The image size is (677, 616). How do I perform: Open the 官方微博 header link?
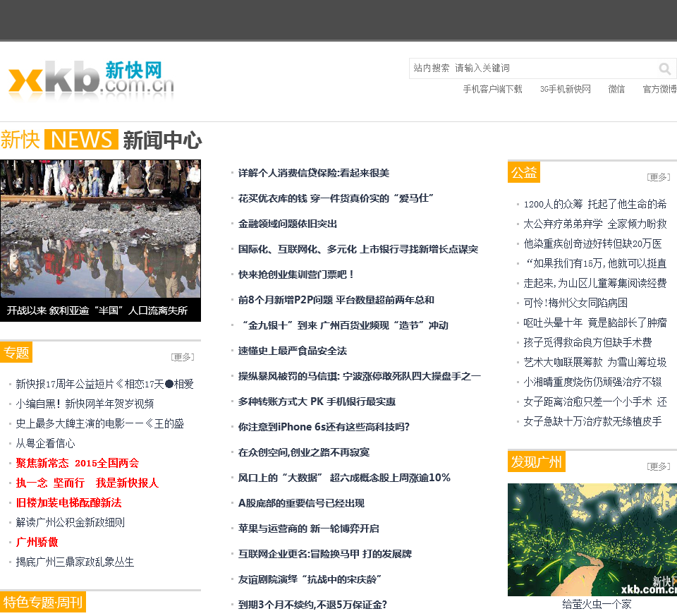(x=660, y=89)
